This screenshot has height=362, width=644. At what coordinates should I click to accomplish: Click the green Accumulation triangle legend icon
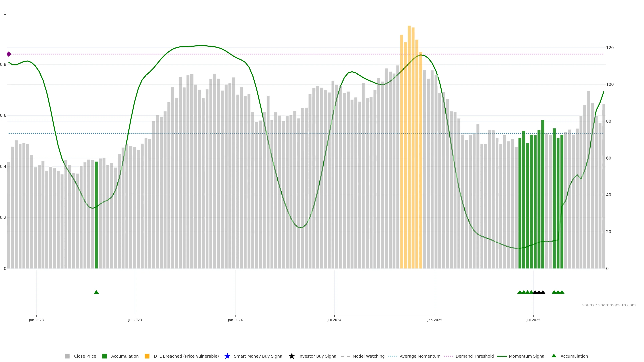[554, 356]
